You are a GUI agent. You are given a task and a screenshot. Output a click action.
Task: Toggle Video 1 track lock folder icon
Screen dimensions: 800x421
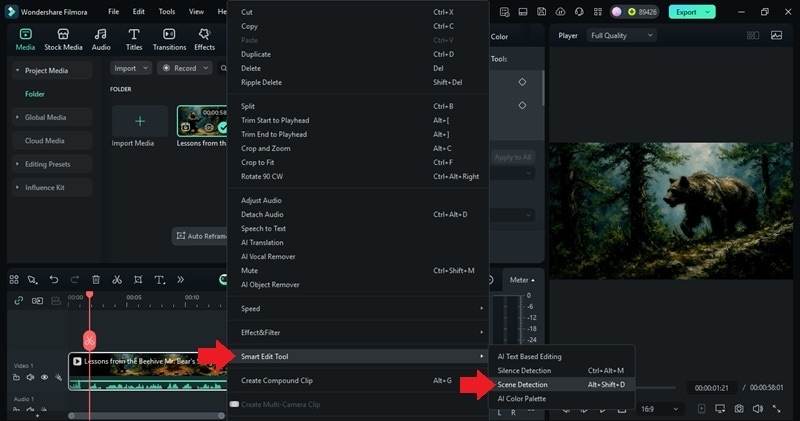point(16,377)
